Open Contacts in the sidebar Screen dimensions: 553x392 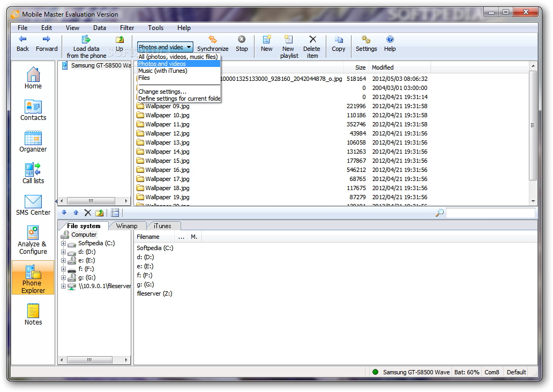(33, 110)
